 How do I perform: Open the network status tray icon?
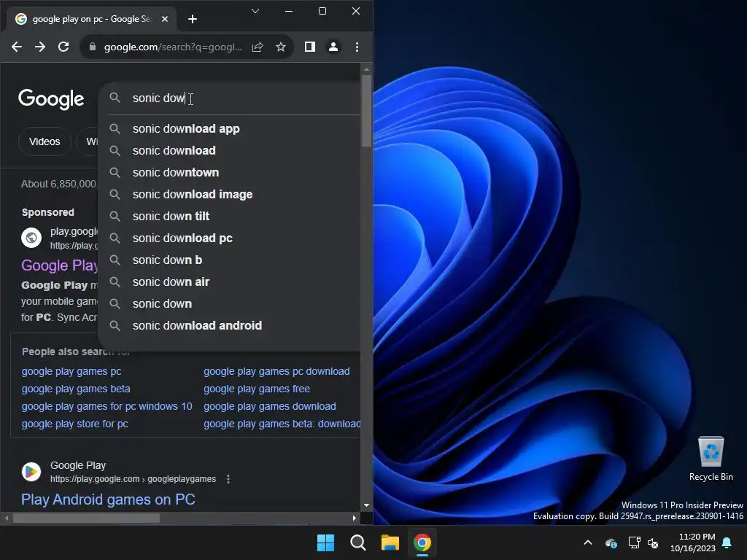(x=634, y=542)
